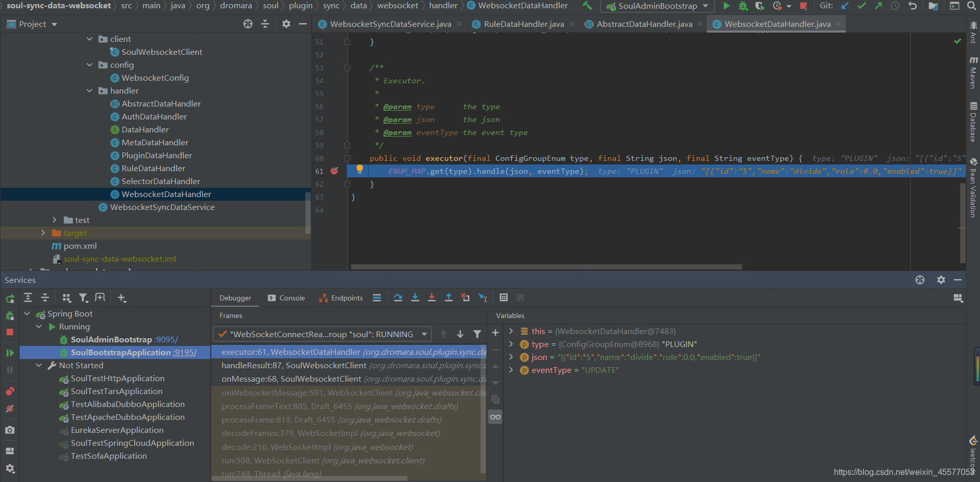Collapse the config folder
The width and height of the screenshot is (980, 482).
click(90, 65)
